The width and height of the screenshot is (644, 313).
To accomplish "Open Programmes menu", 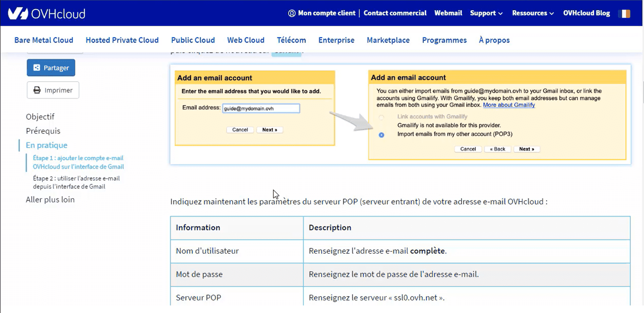I will [444, 40].
